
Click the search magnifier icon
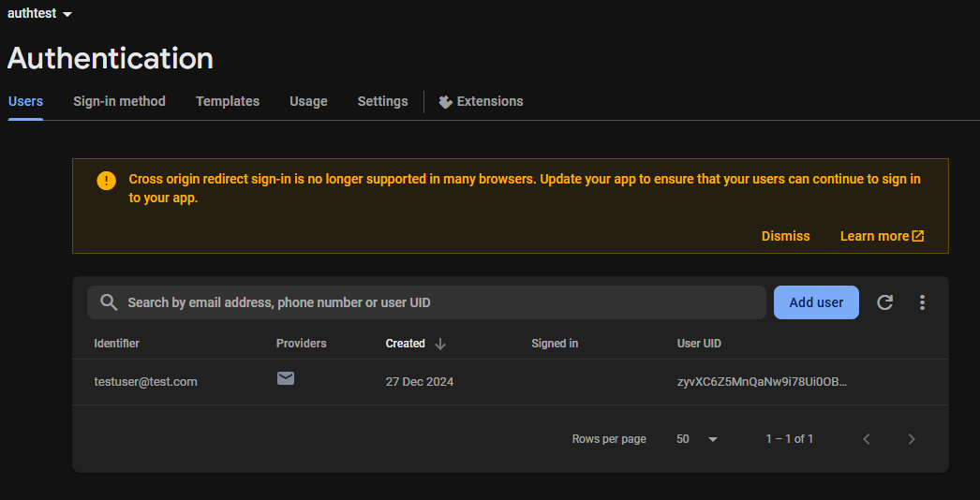[x=109, y=302]
